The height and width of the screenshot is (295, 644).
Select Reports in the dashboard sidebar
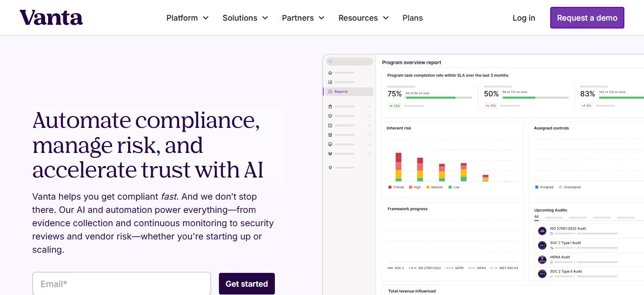coord(341,91)
